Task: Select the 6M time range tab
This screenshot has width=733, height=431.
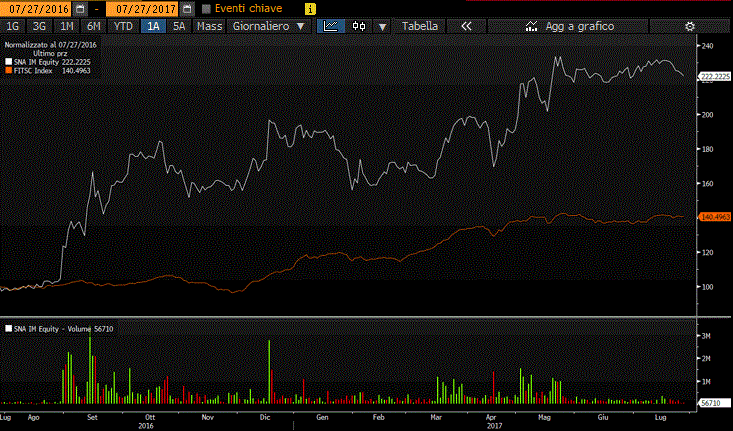Action: coord(93,26)
